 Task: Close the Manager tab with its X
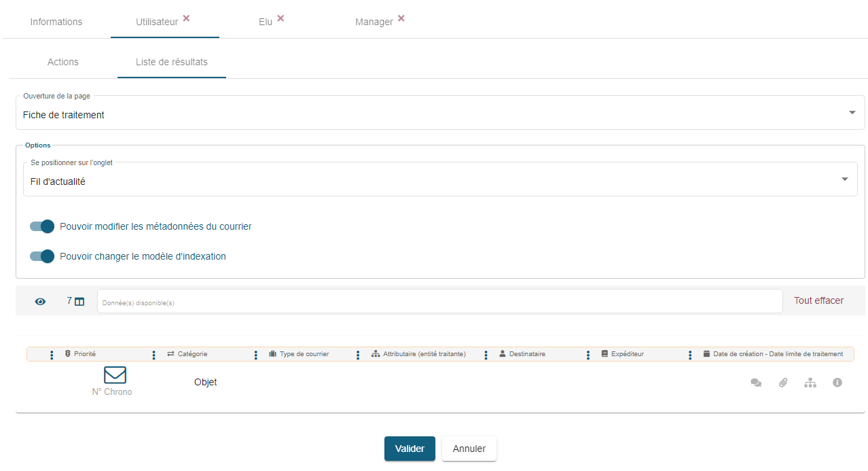(x=401, y=18)
